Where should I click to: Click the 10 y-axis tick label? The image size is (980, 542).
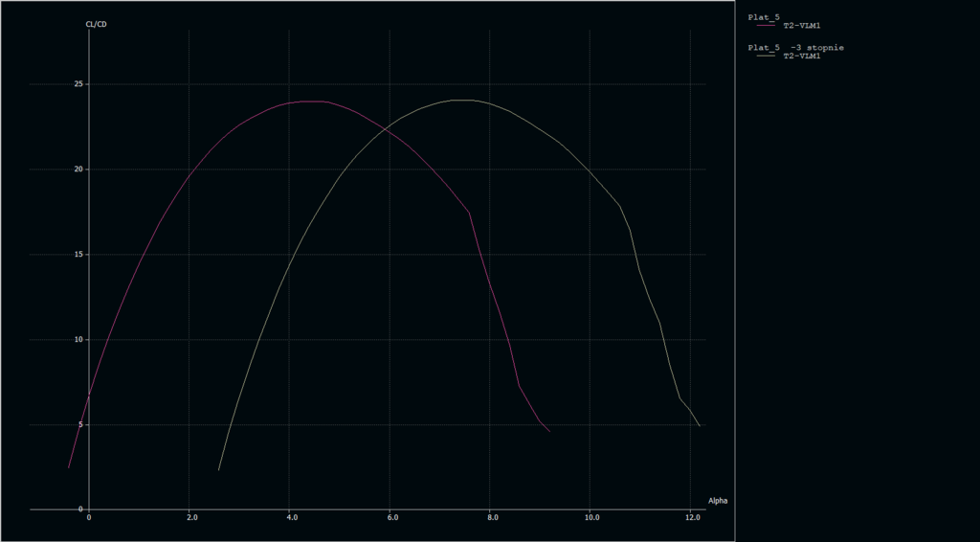point(78,339)
